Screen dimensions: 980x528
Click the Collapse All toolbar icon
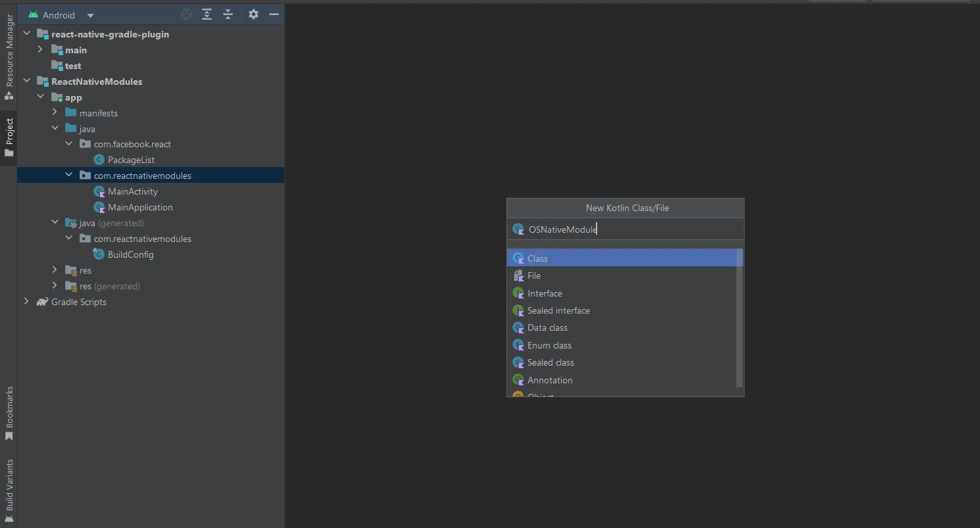tap(228, 14)
